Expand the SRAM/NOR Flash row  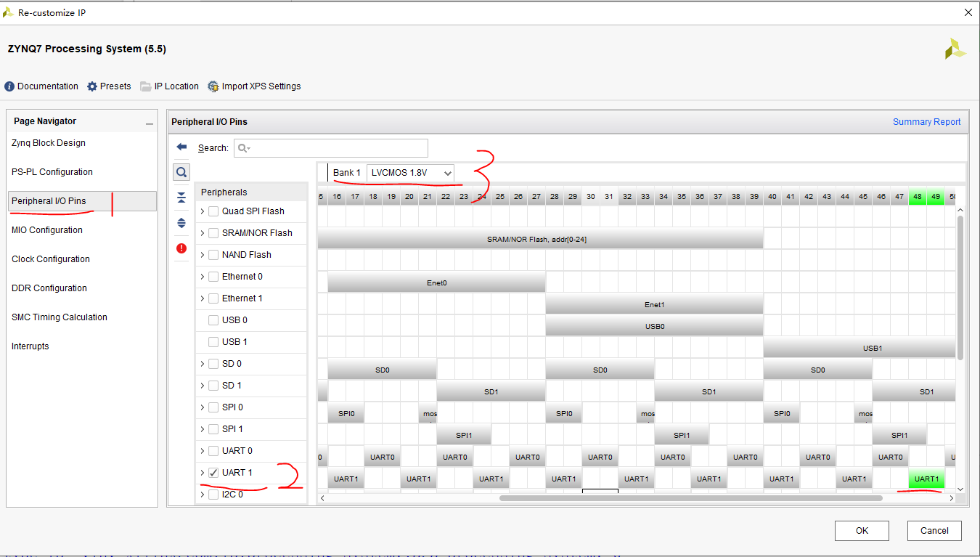[203, 233]
